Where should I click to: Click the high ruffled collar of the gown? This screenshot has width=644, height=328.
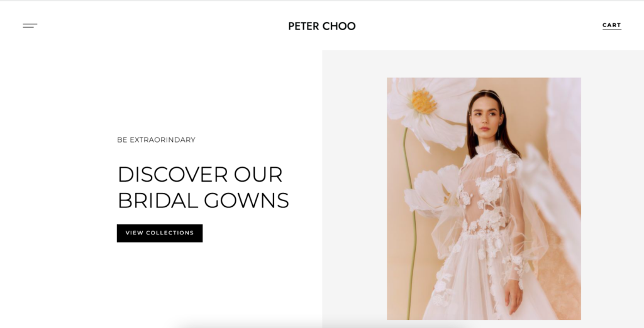point(489,148)
